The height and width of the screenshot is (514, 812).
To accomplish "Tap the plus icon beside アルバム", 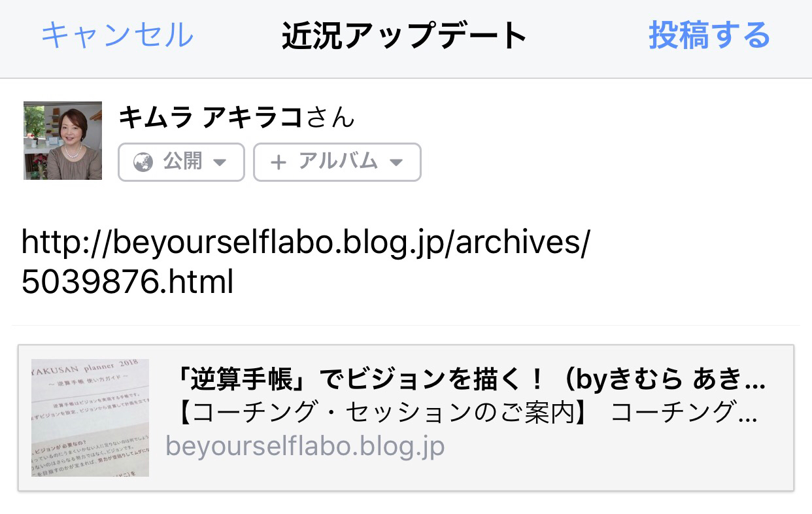I will point(279,162).
